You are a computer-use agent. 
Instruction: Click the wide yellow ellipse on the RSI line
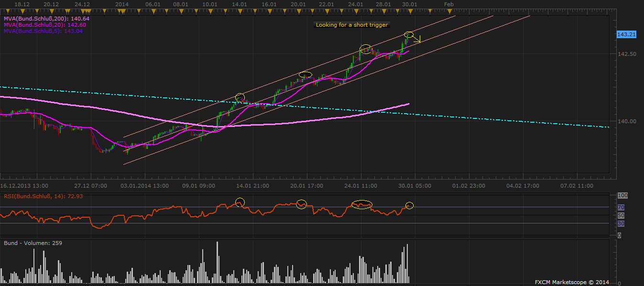click(x=361, y=204)
